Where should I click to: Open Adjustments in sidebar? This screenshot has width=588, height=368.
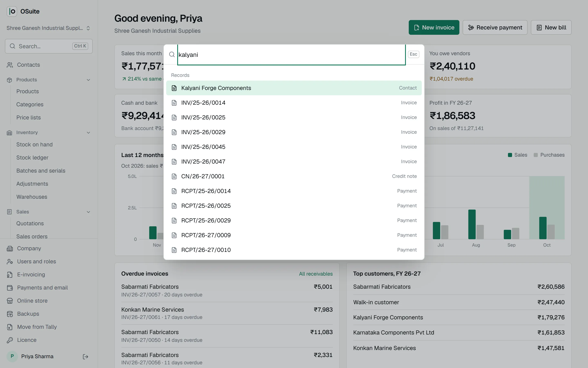32,184
